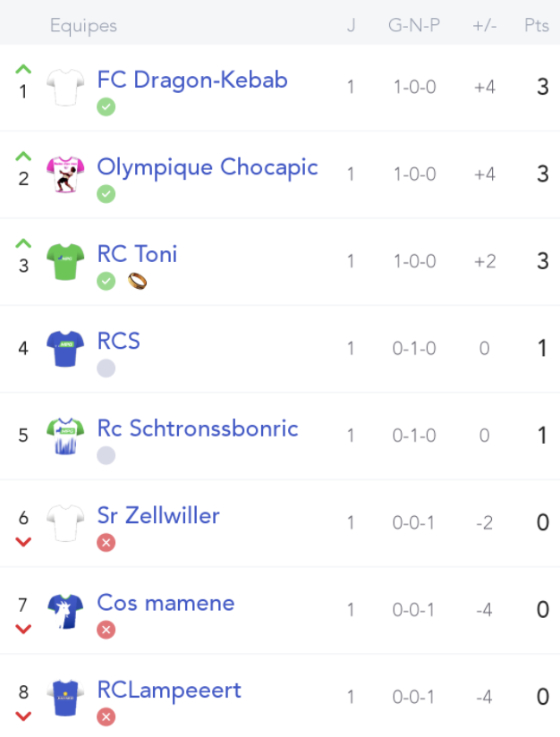This screenshot has width=560, height=737.
Task: Click green win checkmark under Olympique Chocapic
Action: click(106, 194)
